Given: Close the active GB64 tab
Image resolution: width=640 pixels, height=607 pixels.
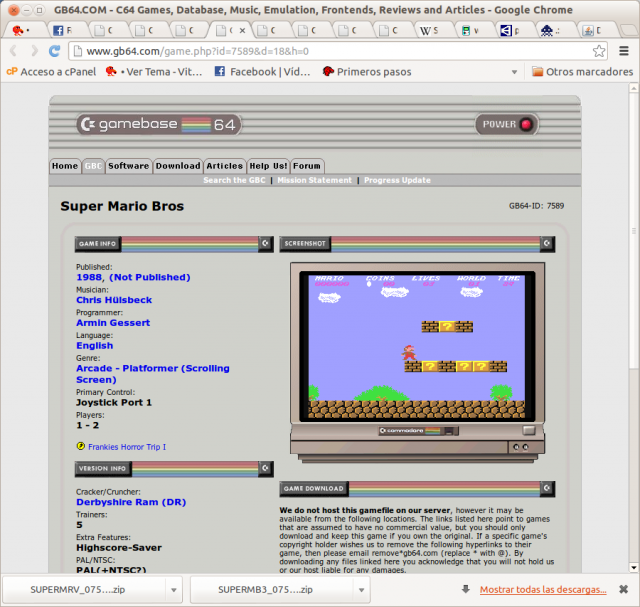Looking at the screenshot, I should point(242,30).
